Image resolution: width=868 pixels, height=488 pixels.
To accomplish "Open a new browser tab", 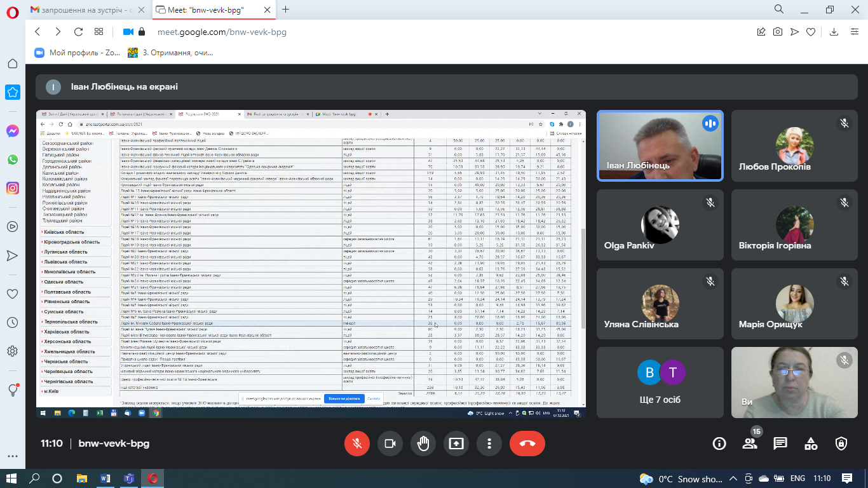I will [286, 10].
